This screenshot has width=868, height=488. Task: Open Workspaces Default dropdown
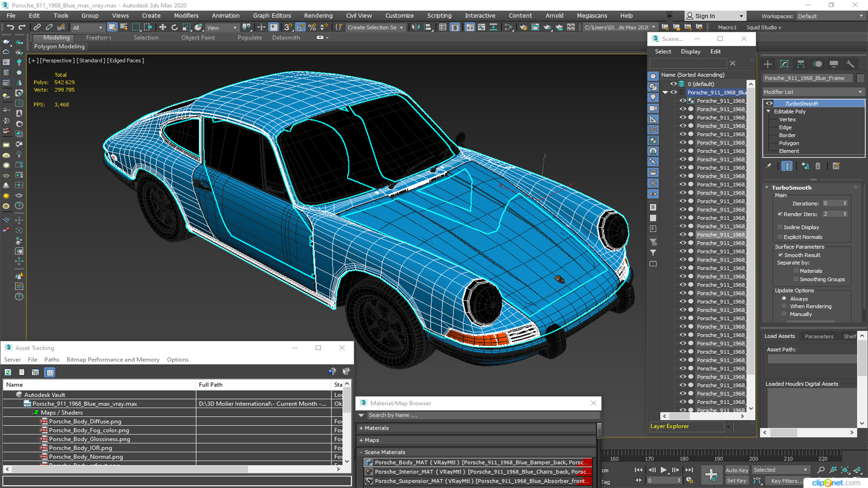point(830,16)
